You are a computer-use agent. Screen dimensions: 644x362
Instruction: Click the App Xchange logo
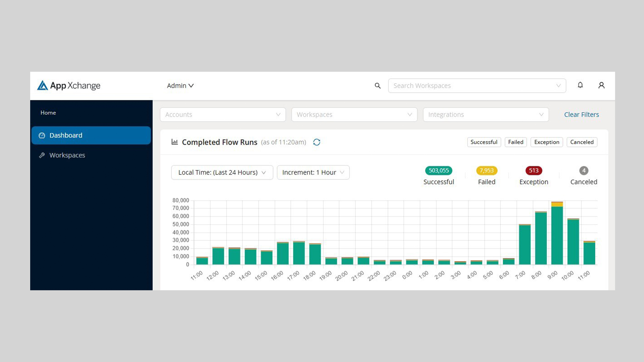[69, 85]
